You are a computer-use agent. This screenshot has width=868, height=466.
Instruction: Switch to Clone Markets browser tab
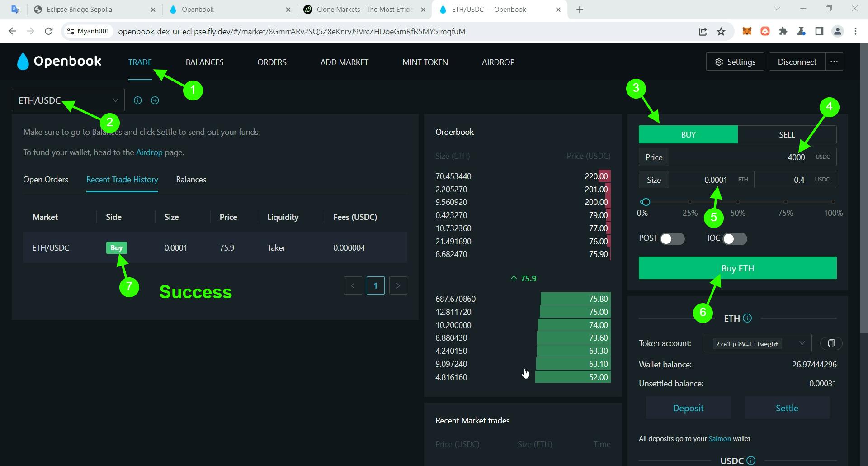(x=364, y=10)
